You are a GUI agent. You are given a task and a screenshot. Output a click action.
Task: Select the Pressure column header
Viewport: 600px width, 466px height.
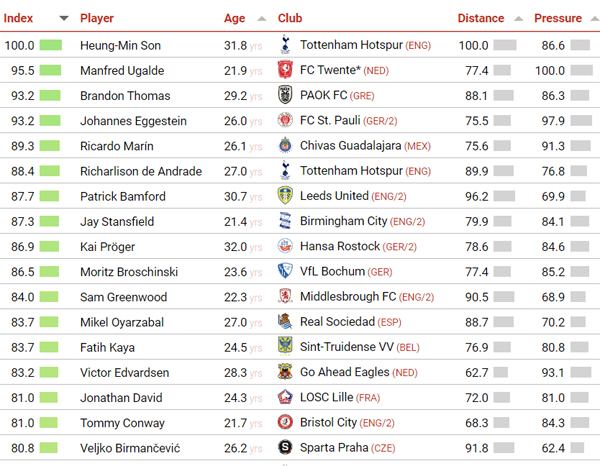coord(558,18)
